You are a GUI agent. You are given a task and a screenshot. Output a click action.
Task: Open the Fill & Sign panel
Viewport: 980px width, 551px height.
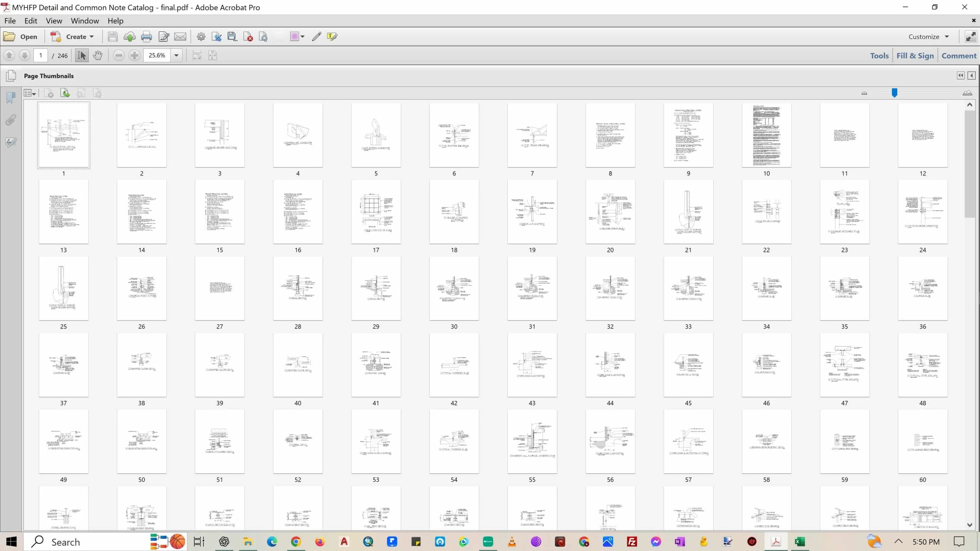[x=915, y=55]
